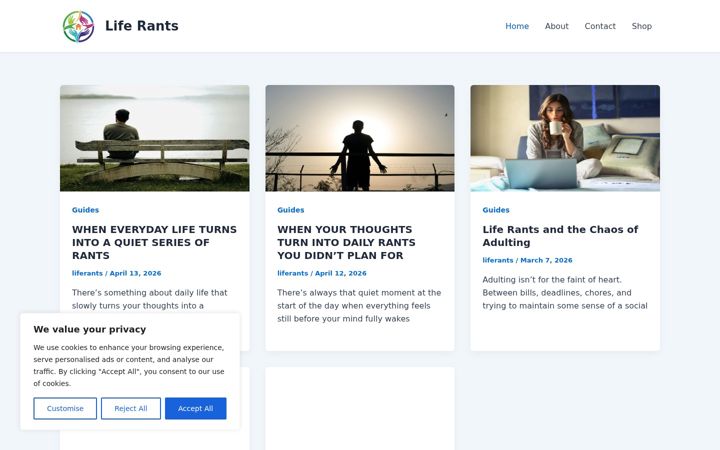Open 'When Everyday Life Turns Into a Quiet Series' post title
The height and width of the screenshot is (450, 720).
coord(154,242)
